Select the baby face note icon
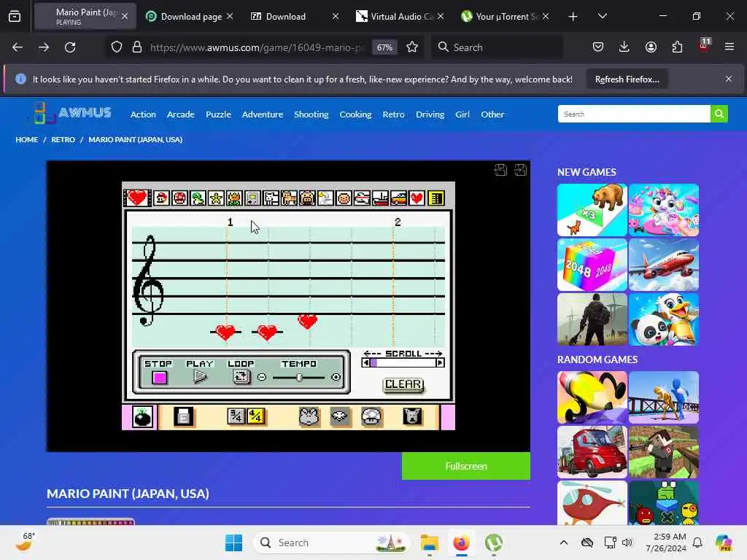 pos(344,198)
